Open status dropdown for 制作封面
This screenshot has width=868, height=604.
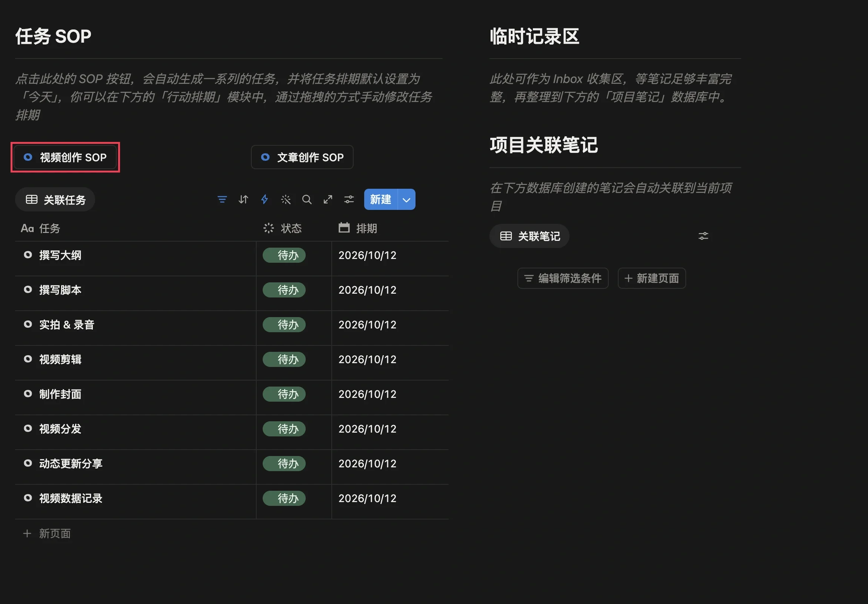284,394
